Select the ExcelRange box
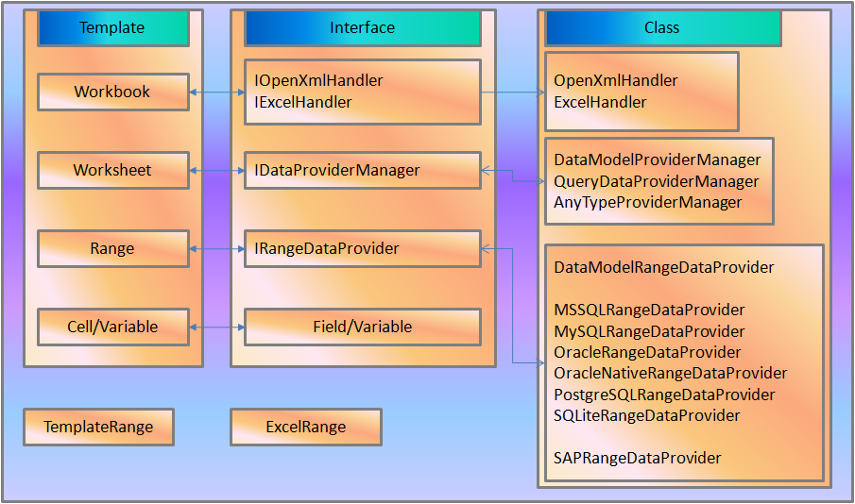This screenshot has width=855, height=504. [x=306, y=428]
